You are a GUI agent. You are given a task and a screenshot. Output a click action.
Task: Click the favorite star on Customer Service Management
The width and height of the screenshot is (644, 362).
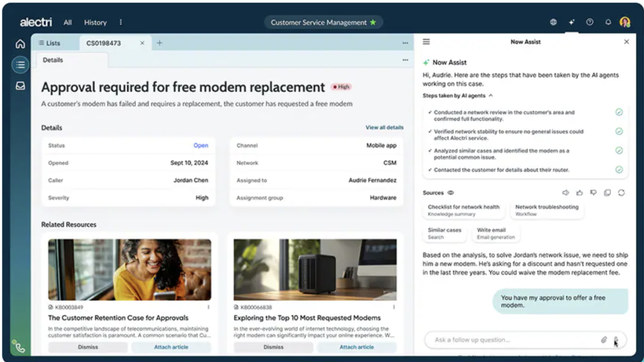tap(373, 22)
